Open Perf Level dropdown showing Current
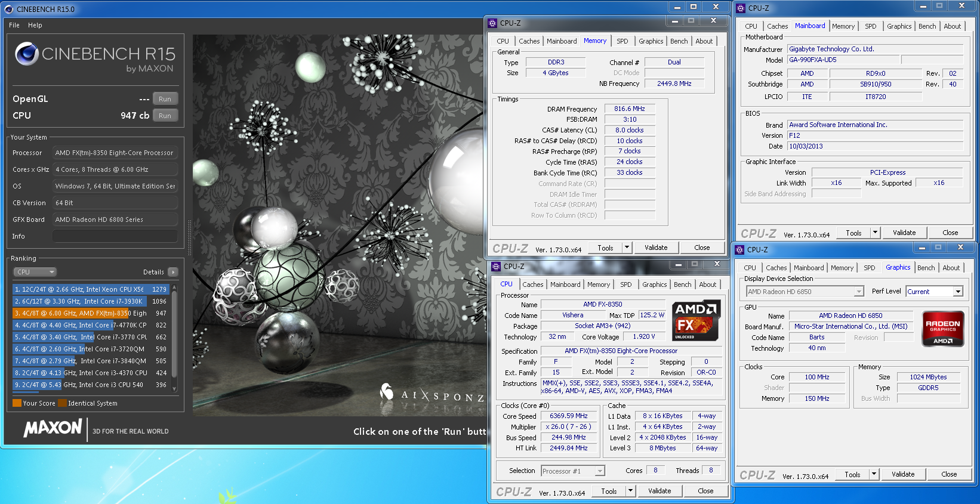Screen dimensions: 980x504 coord(935,292)
